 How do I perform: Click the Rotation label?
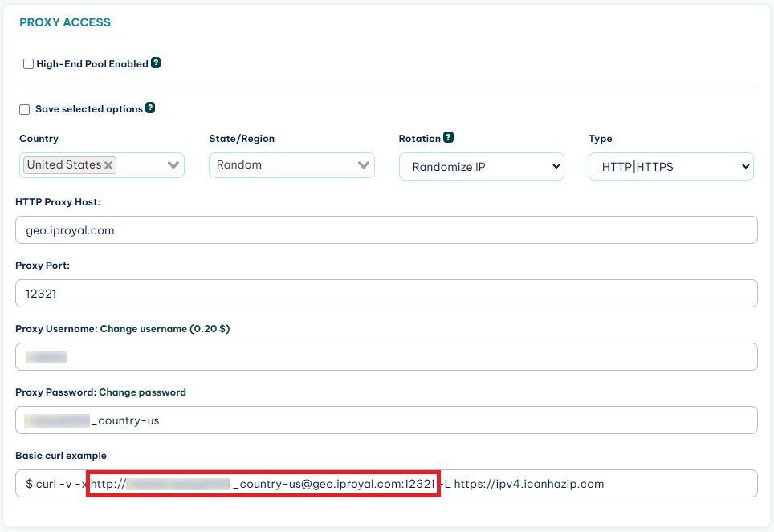pyautogui.click(x=420, y=139)
